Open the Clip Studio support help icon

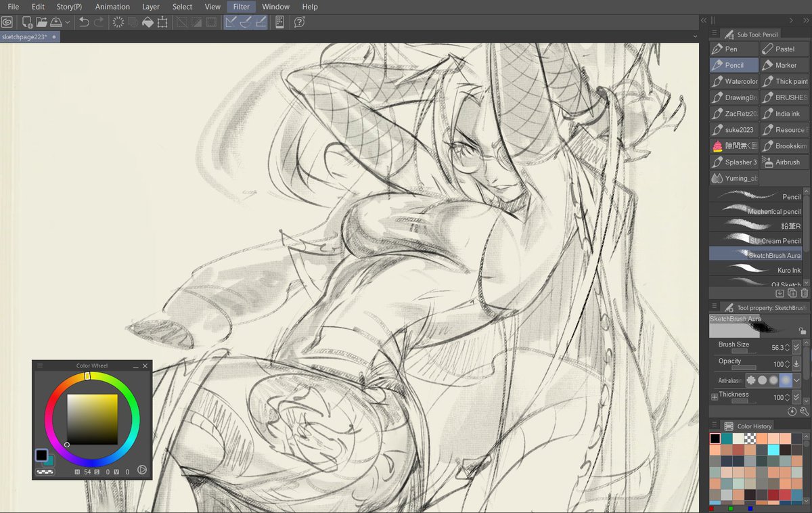click(x=299, y=22)
